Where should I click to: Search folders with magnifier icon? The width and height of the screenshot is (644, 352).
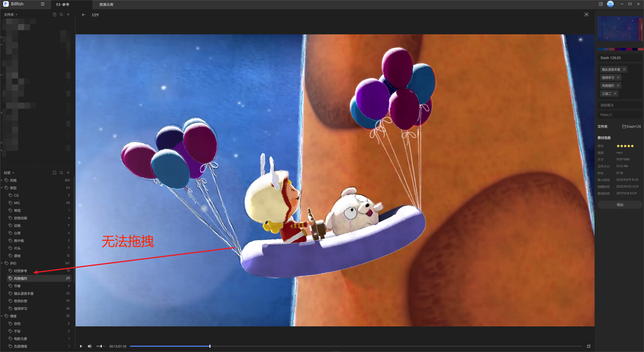coord(61,14)
